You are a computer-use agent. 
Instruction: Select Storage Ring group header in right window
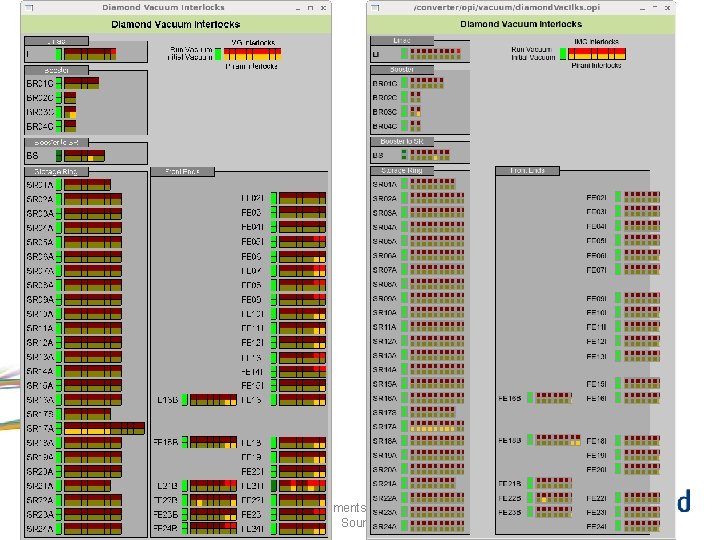coord(402,170)
